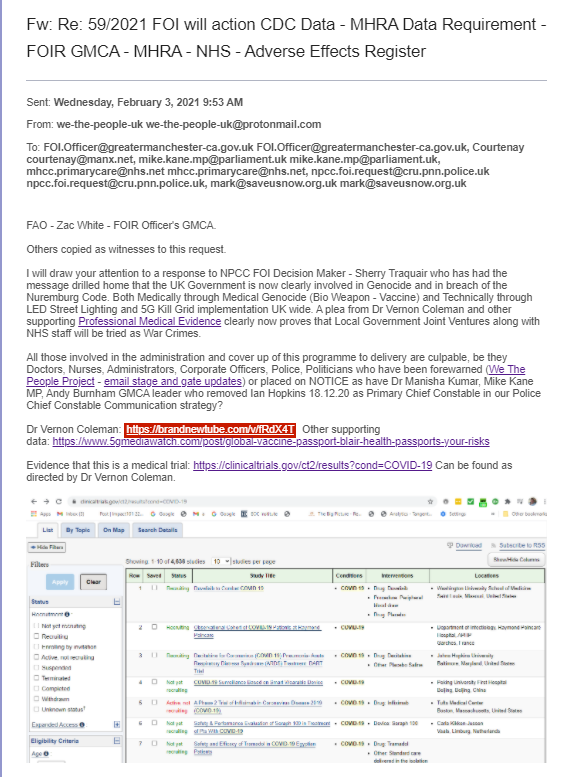Image resolution: width=571 pixels, height=777 pixels.
Task: Open the Settings bookmark in bookmarks bar
Action: pos(454,514)
